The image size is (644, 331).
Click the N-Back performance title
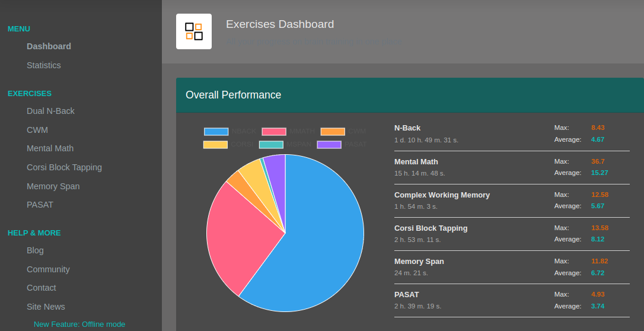tap(407, 128)
